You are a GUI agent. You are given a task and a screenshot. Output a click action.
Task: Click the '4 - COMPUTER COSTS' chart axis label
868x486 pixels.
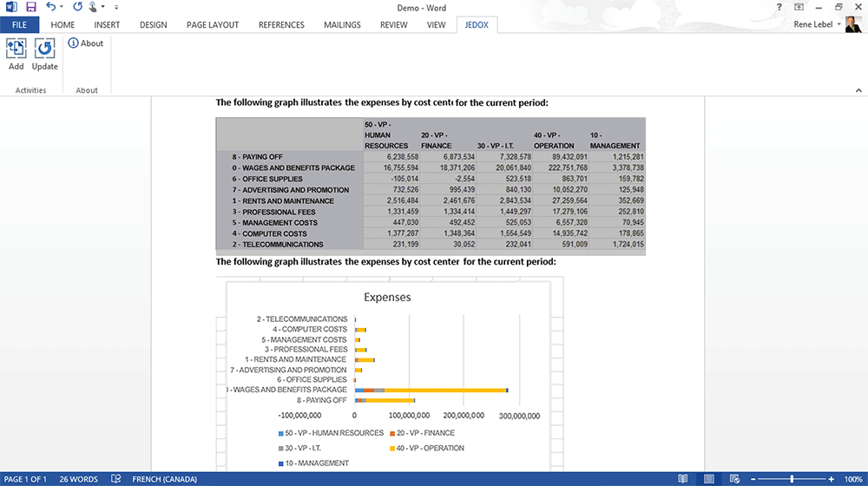point(310,329)
